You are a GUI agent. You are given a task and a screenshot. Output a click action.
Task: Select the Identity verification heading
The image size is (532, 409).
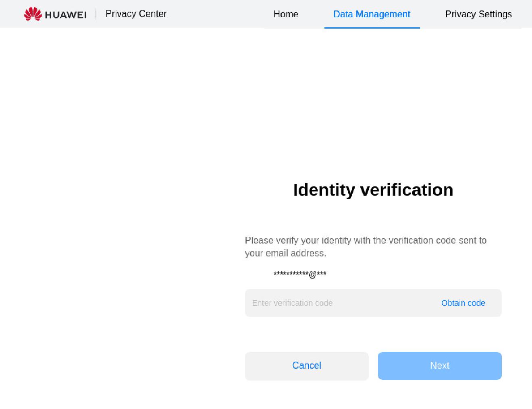(373, 190)
